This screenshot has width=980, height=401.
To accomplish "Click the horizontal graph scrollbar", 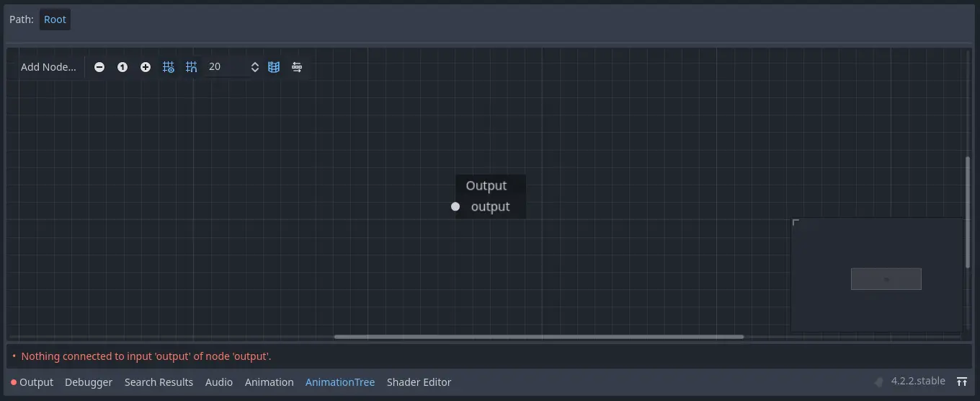I will coord(538,337).
